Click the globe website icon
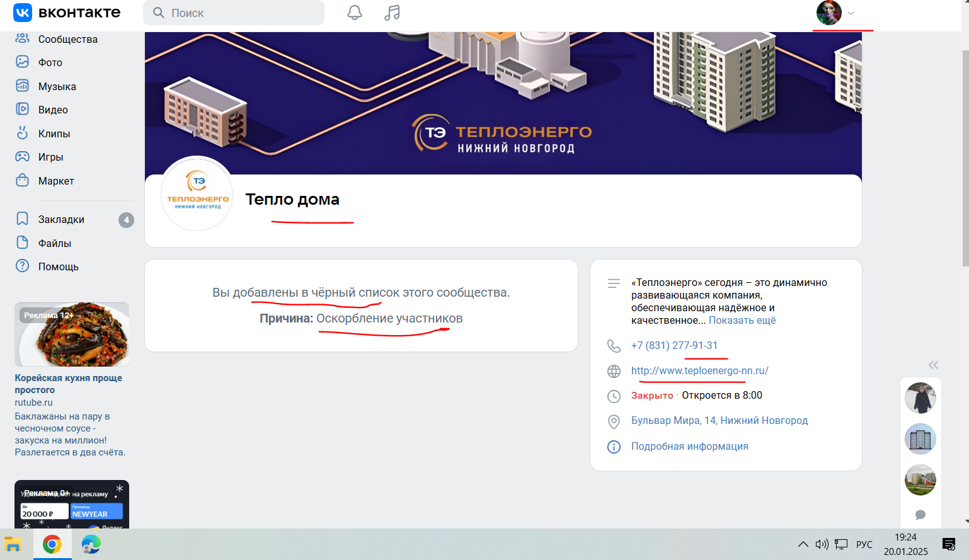Image resolution: width=969 pixels, height=560 pixels. click(614, 371)
